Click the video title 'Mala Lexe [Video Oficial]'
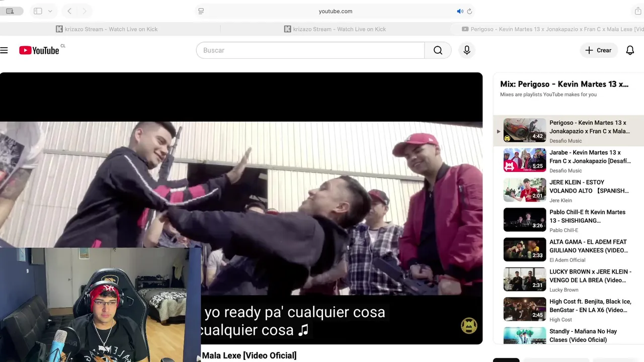This screenshot has width=644, height=362. 249,355
